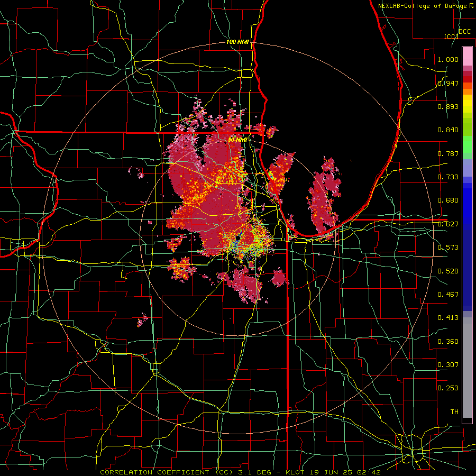
Task: Select the 0.840 legend value
Action: point(448,130)
